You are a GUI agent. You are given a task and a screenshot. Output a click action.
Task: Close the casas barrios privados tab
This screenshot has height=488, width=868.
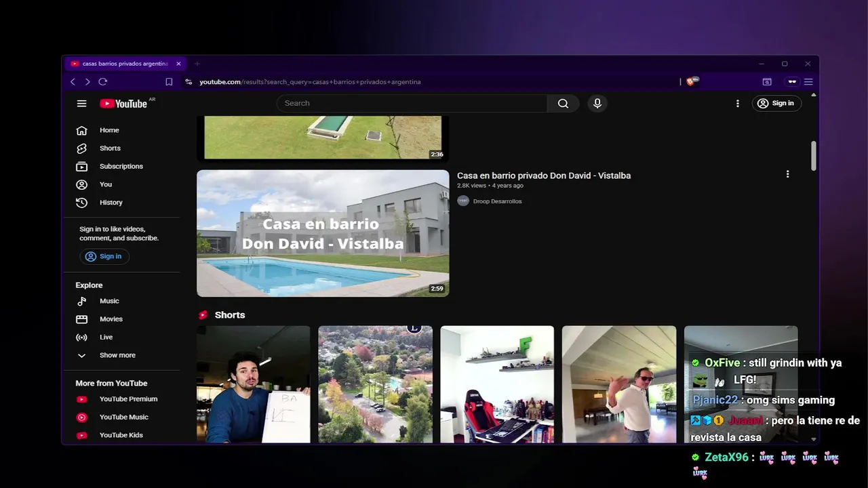[x=178, y=64]
